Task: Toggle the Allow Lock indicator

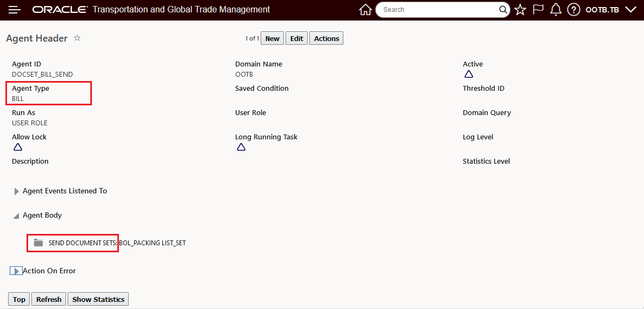Action: coord(18,147)
